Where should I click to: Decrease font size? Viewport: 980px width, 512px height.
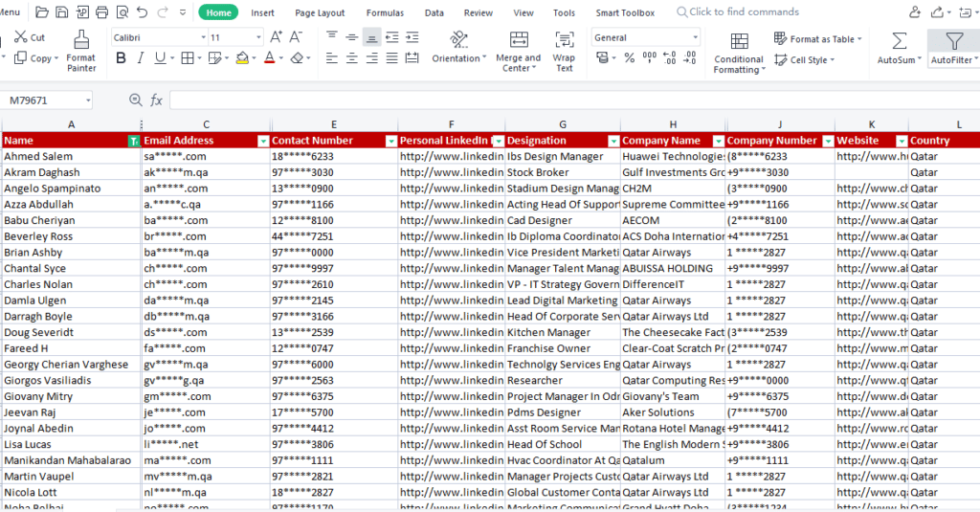click(x=296, y=37)
